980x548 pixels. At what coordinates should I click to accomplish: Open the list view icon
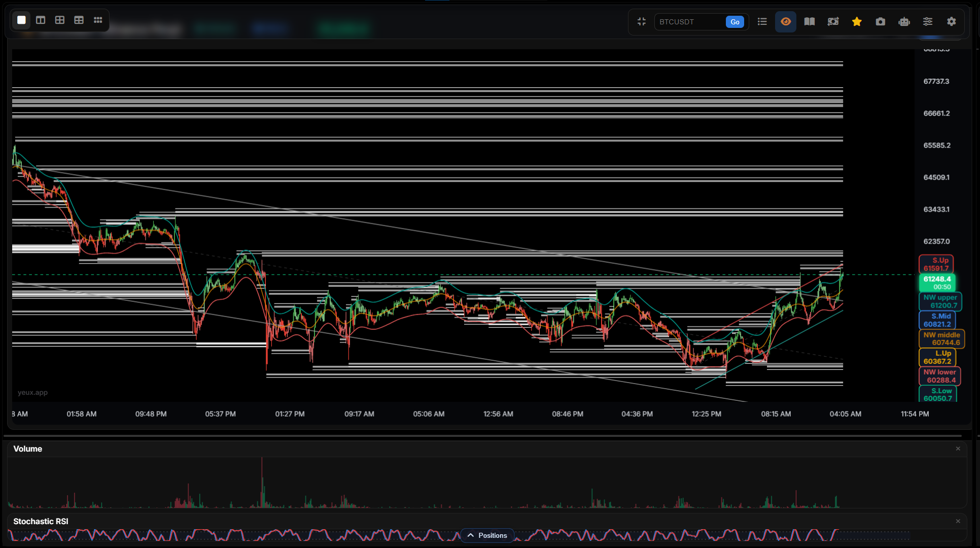(762, 21)
